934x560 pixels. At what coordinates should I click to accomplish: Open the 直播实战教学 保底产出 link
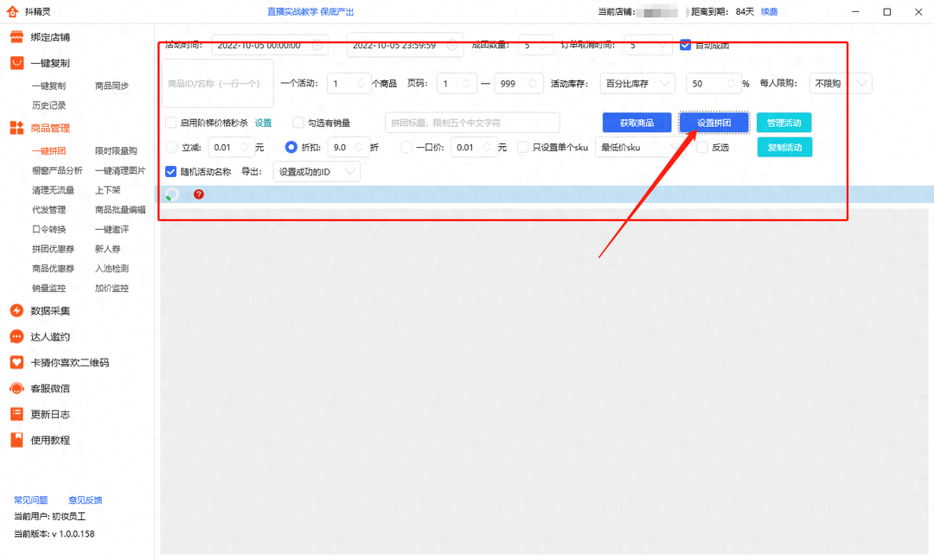310,11
